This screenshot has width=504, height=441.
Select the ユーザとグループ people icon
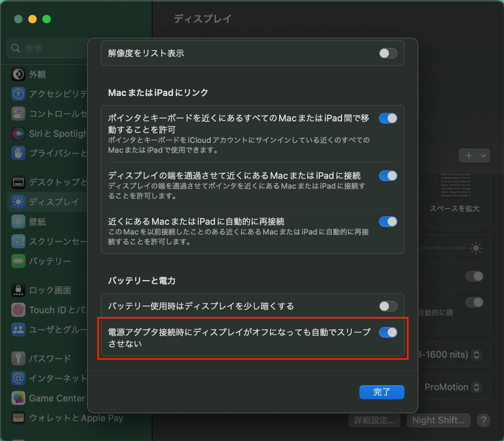click(x=18, y=330)
